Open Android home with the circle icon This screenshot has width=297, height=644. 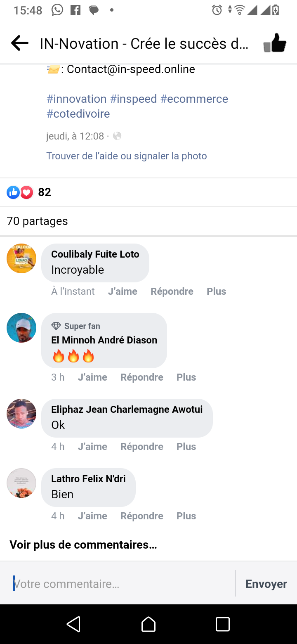pyautogui.click(x=148, y=624)
